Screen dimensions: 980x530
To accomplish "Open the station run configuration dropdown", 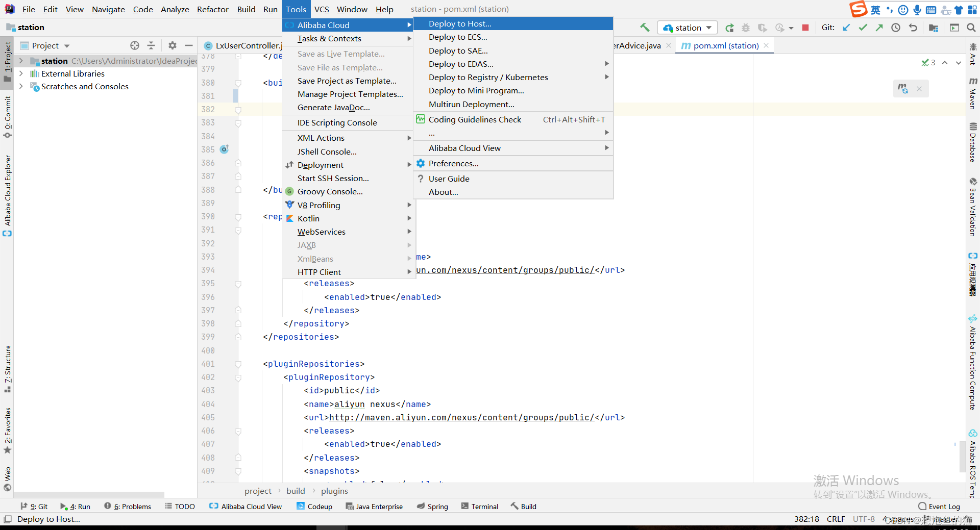I will (x=687, y=28).
